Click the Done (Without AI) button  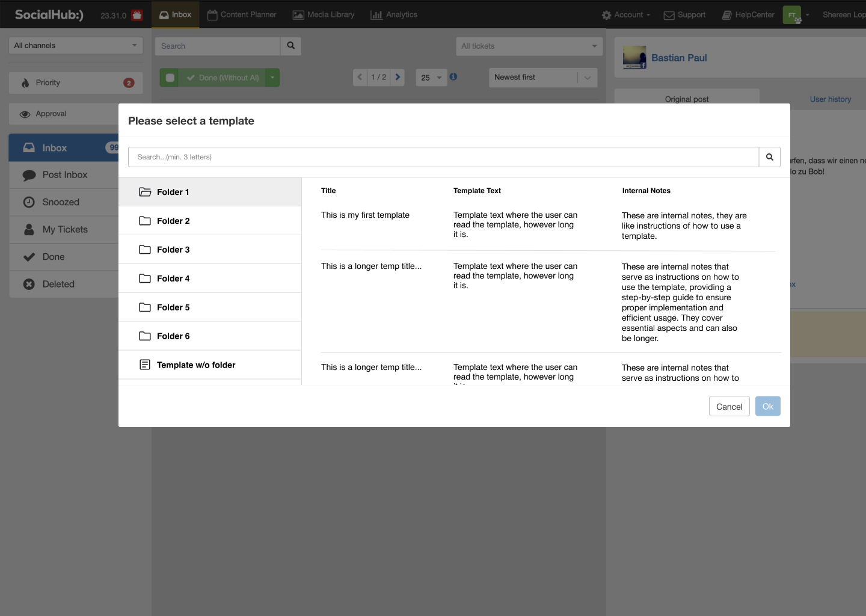pyautogui.click(x=222, y=78)
